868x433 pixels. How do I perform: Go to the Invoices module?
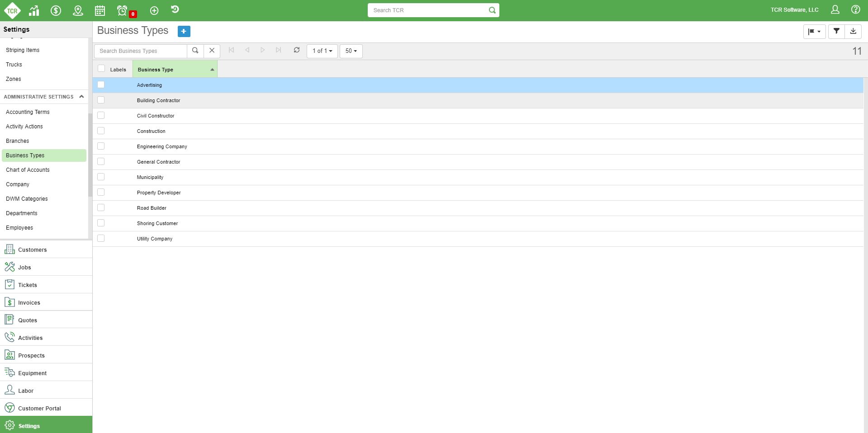point(29,302)
